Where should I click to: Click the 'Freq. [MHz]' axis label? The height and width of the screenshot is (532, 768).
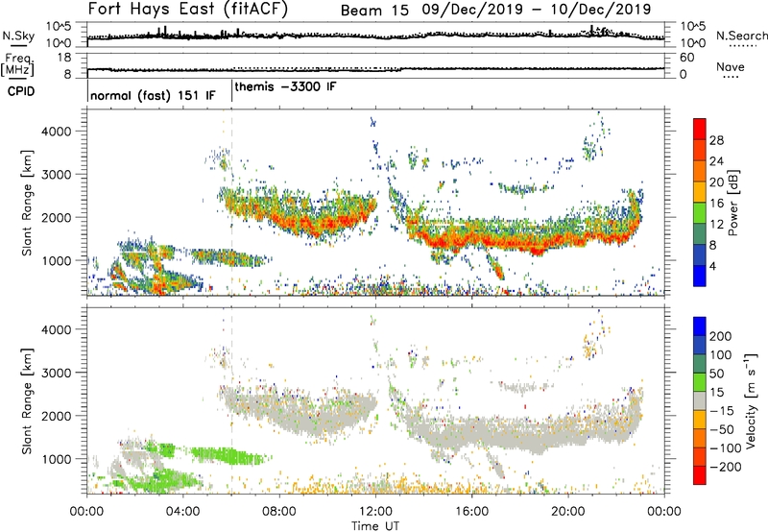(17, 64)
